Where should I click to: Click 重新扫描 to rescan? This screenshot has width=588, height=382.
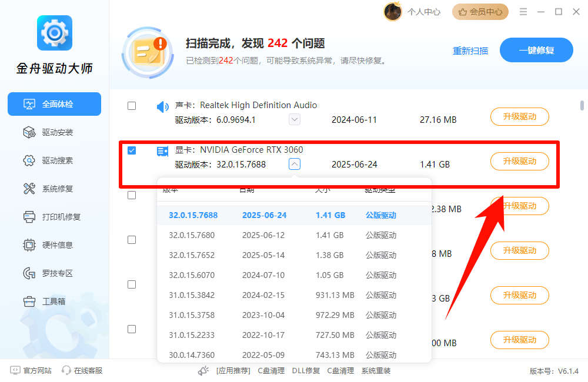(x=470, y=51)
